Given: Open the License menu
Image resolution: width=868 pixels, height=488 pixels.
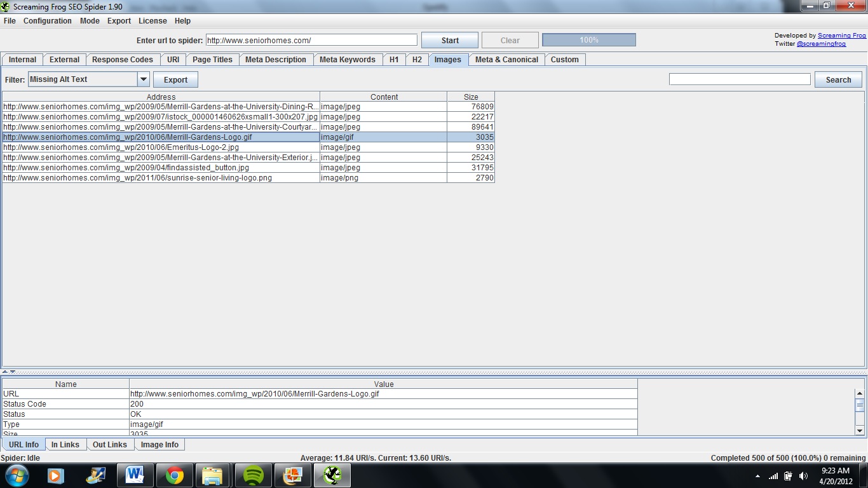Looking at the screenshot, I should click(153, 21).
